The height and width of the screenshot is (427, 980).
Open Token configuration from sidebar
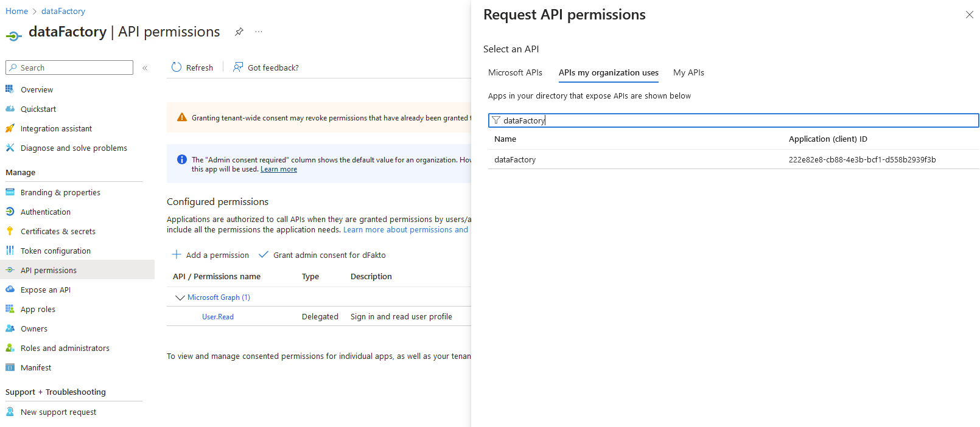click(x=55, y=251)
